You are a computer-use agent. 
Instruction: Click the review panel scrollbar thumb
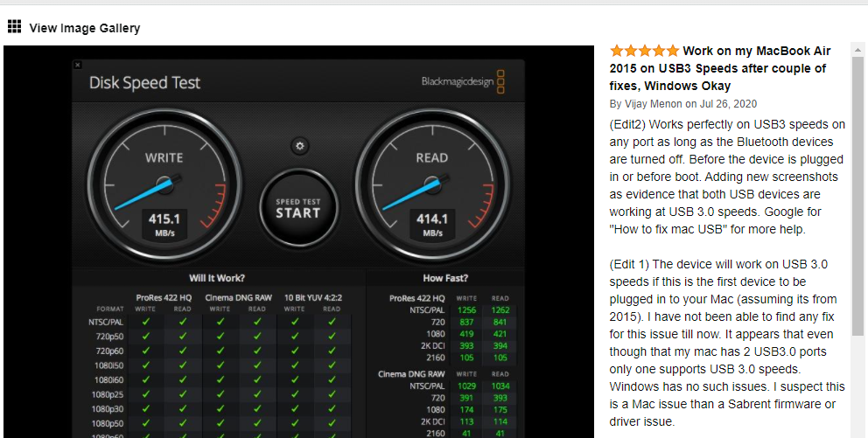[858, 196]
